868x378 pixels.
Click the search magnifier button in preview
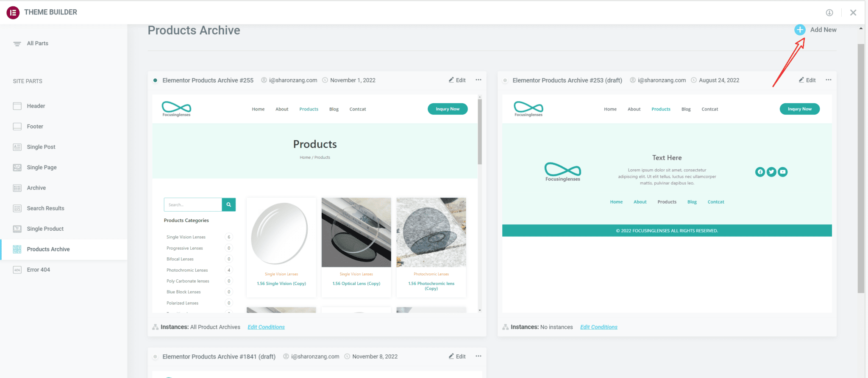click(228, 205)
